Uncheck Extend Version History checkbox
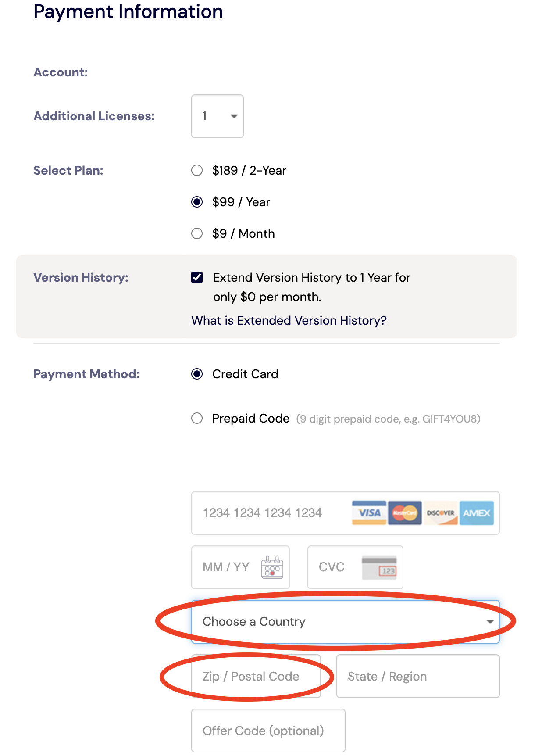Screen dimensions: 535x756 tap(197, 277)
